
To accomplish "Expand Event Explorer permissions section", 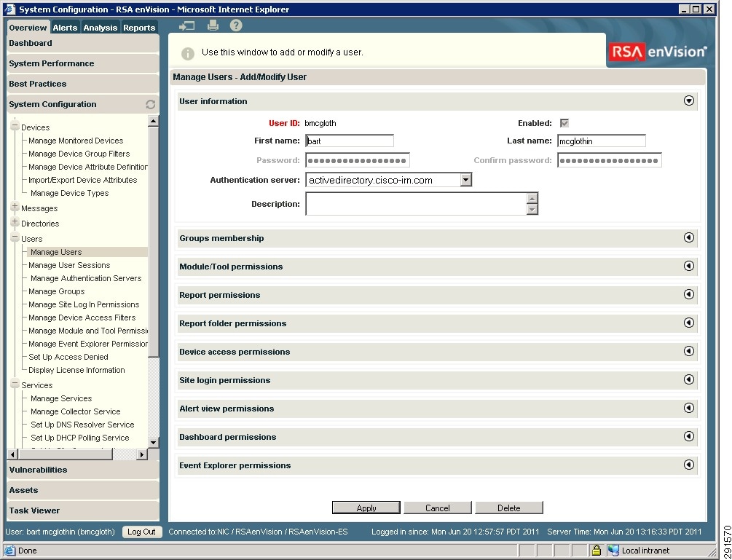I will [x=688, y=465].
